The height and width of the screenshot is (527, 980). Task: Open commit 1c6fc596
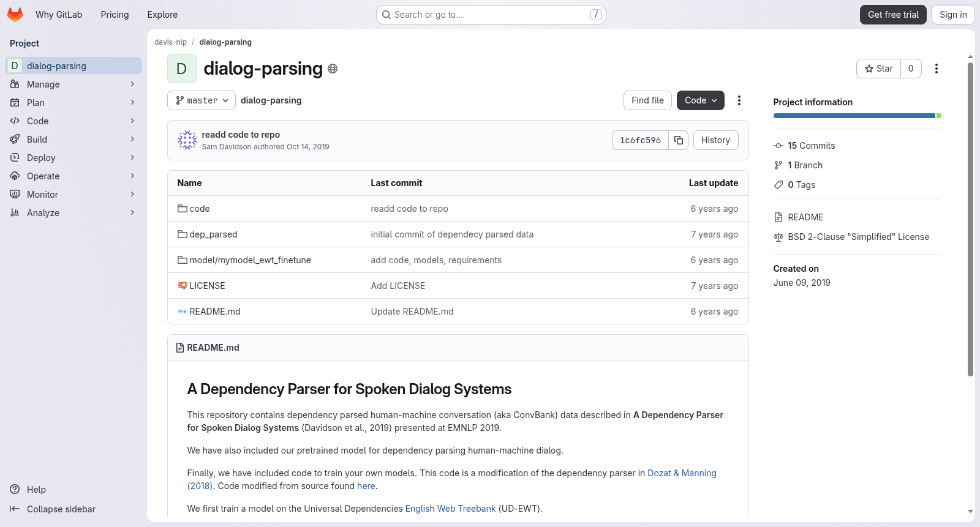click(x=640, y=140)
